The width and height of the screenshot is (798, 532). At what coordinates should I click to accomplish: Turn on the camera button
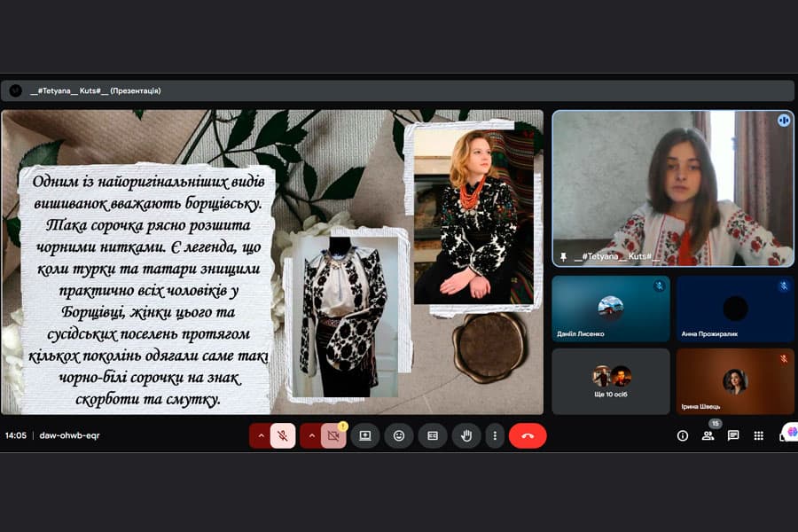(x=333, y=435)
